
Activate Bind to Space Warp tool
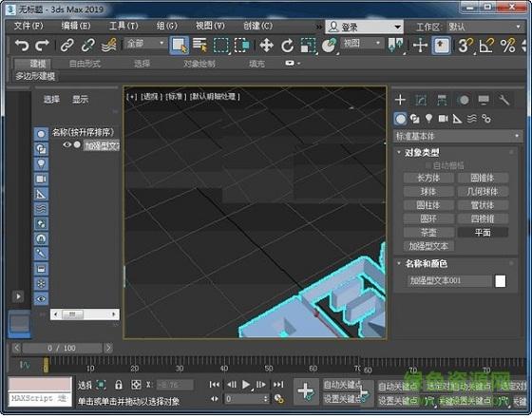[x=109, y=46]
